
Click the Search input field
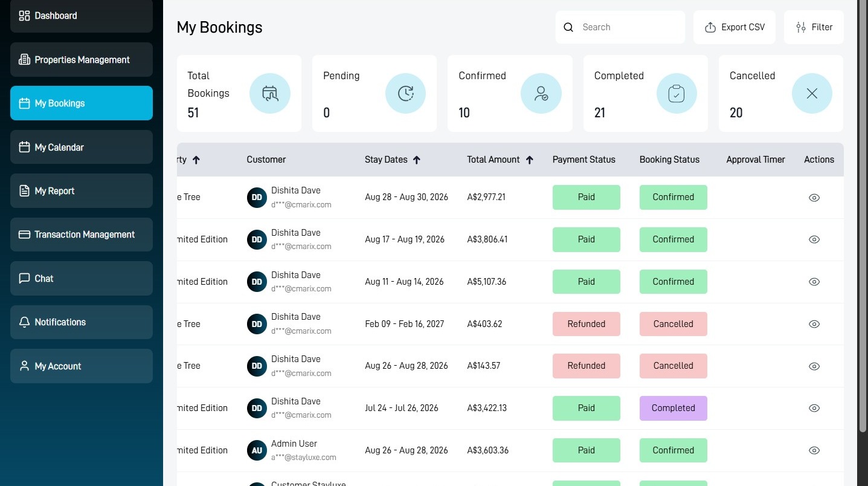[x=620, y=27]
